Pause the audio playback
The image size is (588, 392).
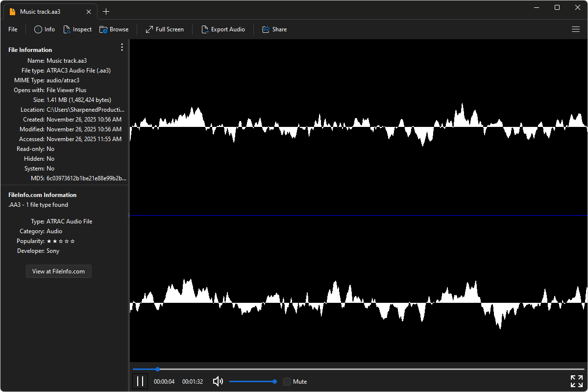(140, 381)
